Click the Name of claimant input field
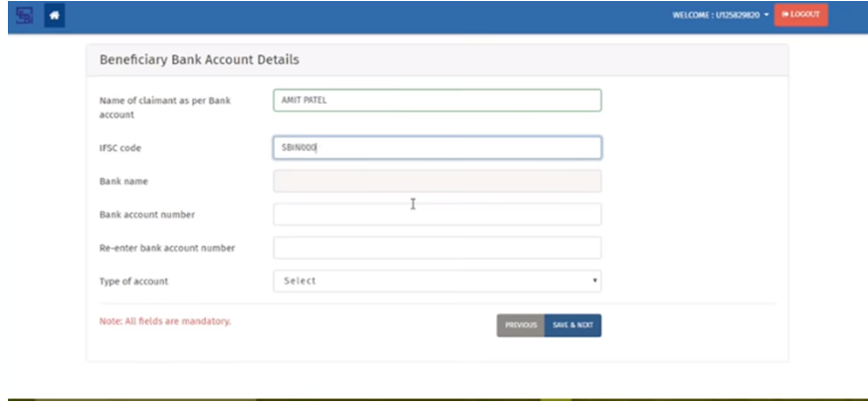This screenshot has height=404, width=868. click(x=436, y=101)
